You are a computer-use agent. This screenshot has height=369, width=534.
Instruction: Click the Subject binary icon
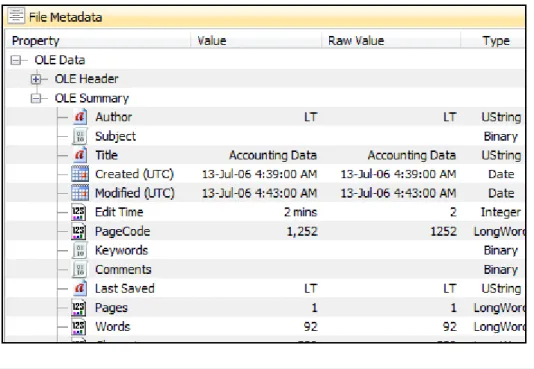[80, 136]
